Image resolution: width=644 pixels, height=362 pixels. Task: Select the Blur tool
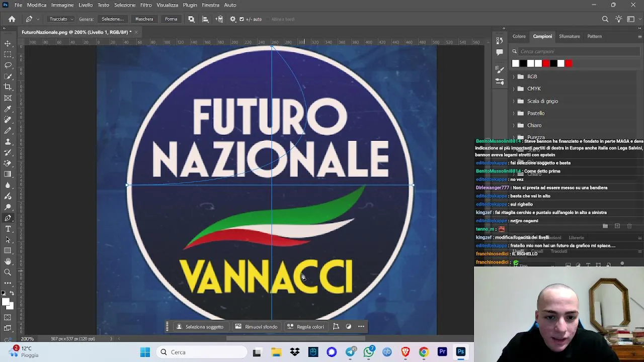tap(8, 185)
